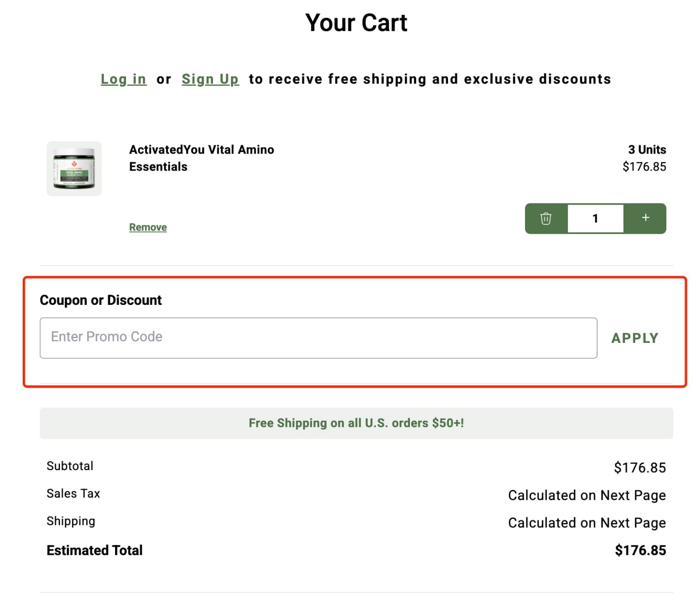Click the Coupon or Discount heading

[x=101, y=300]
